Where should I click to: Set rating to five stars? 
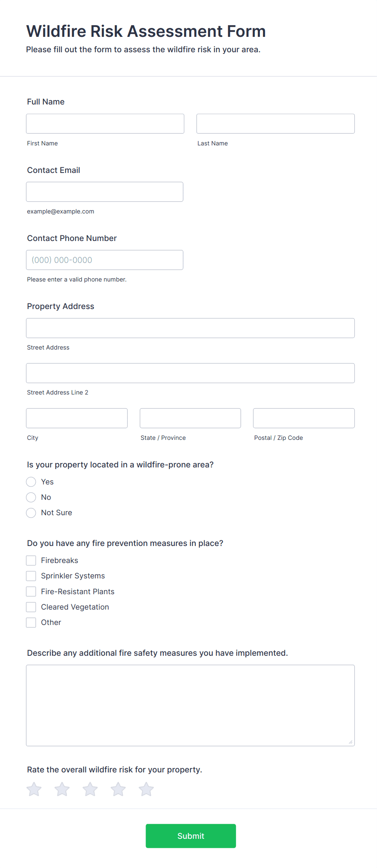tap(146, 789)
